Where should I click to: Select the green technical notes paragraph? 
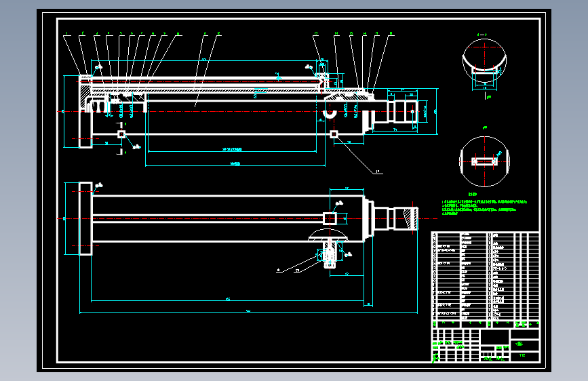click(x=484, y=207)
